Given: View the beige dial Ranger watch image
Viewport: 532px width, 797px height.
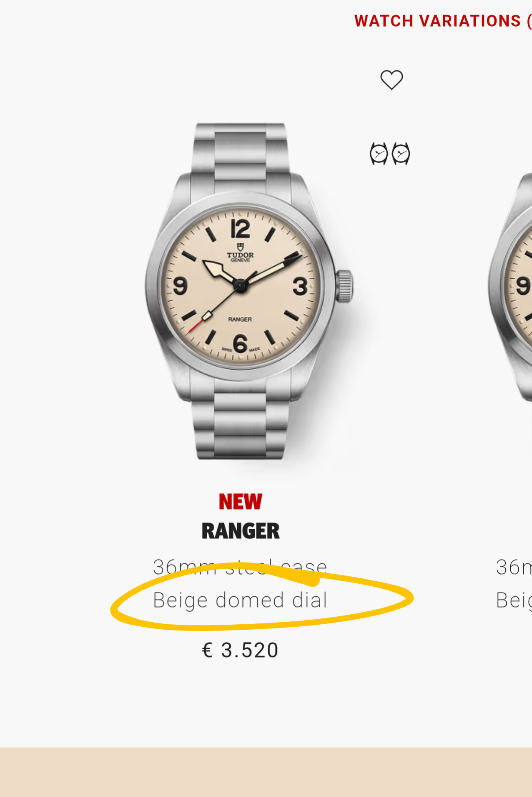Looking at the screenshot, I should 249,291.
